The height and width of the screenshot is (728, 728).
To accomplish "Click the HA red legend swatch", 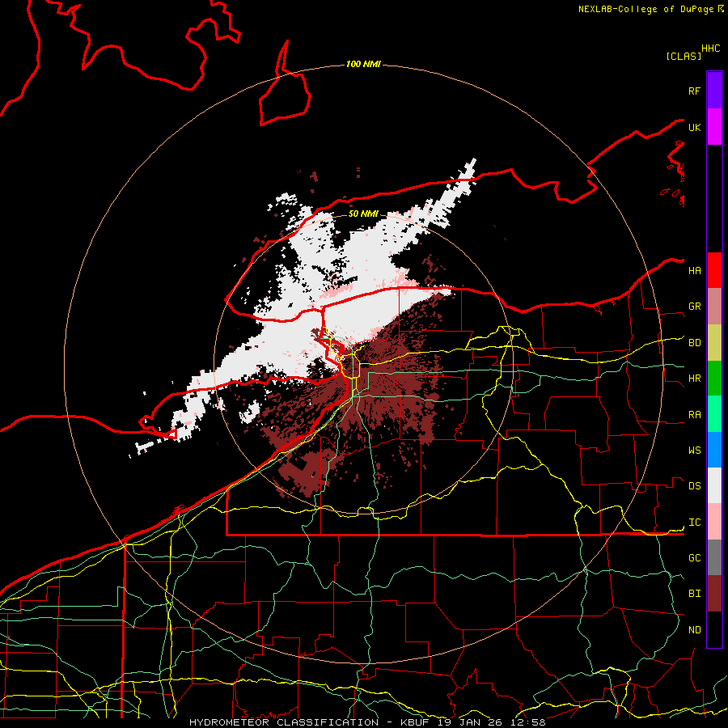I will [714, 270].
